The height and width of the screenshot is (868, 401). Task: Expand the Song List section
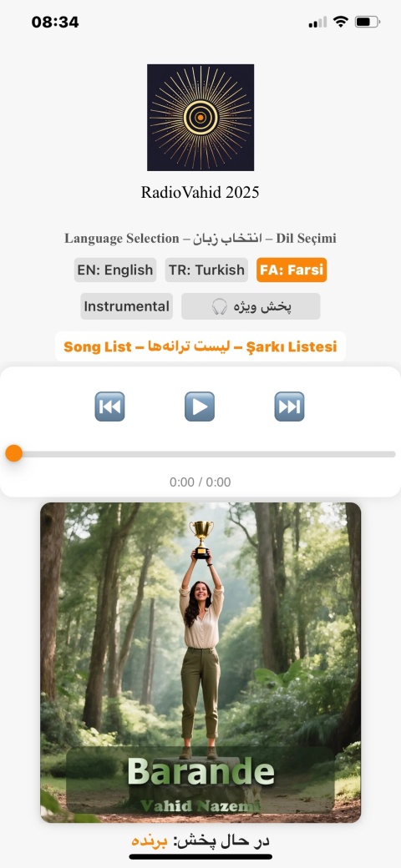[x=200, y=346]
